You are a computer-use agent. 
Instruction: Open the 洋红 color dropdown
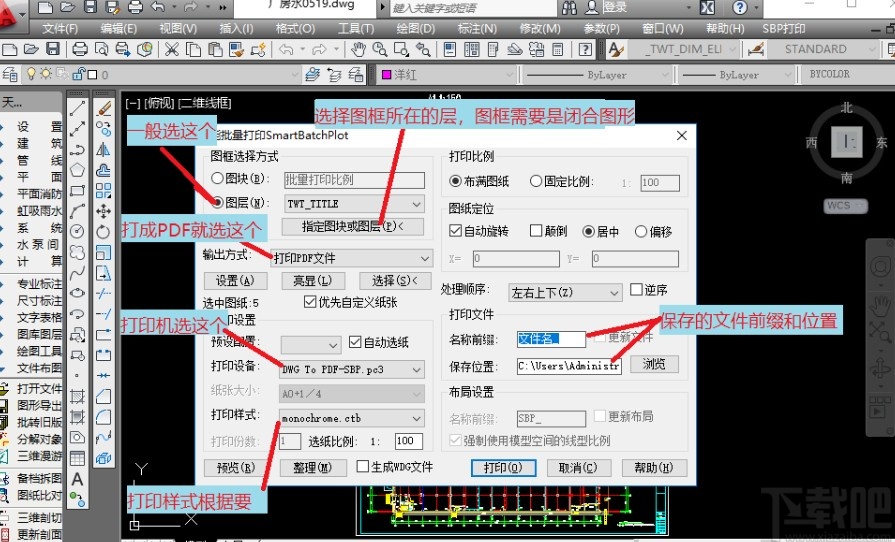tap(447, 74)
